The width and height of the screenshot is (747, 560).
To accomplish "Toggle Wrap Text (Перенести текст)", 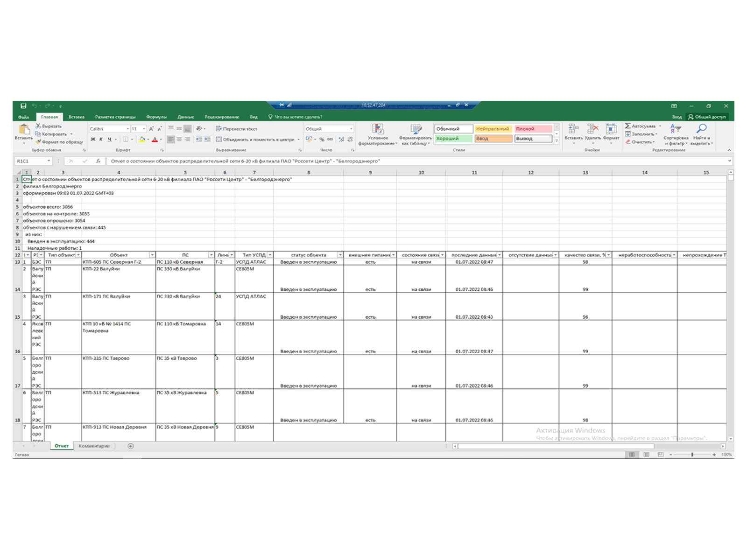I will (237, 129).
